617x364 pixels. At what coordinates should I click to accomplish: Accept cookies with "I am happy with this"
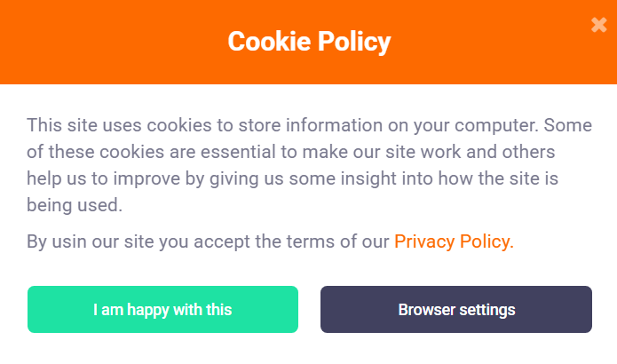(x=162, y=309)
